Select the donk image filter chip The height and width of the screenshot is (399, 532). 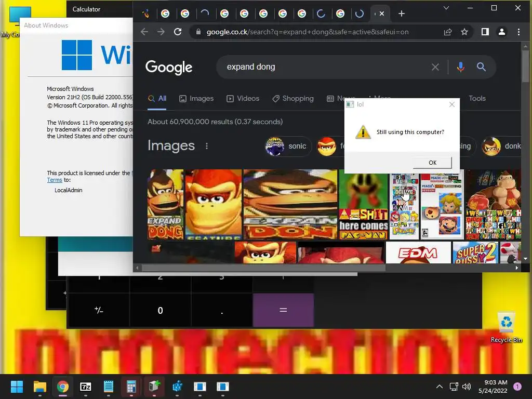pyautogui.click(x=501, y=146)
